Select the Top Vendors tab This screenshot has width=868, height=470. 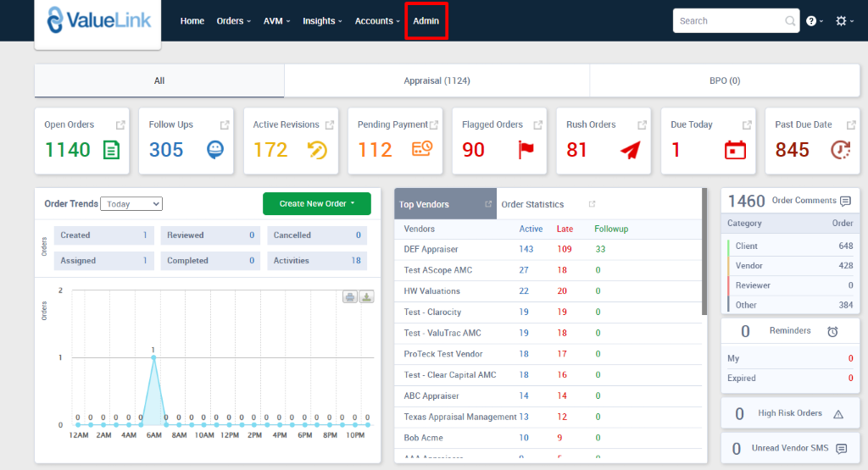coord(445,204)
